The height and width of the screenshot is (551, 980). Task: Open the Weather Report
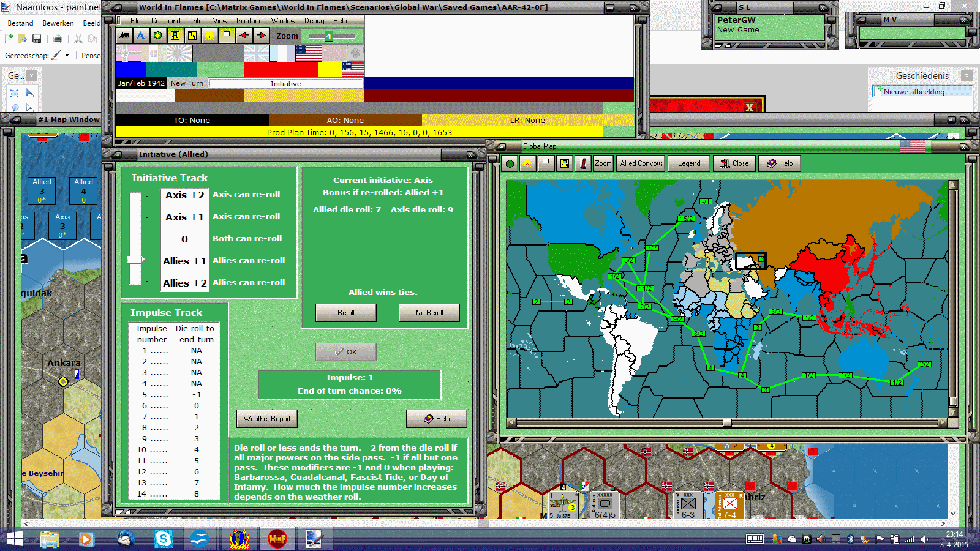point(267,419)
